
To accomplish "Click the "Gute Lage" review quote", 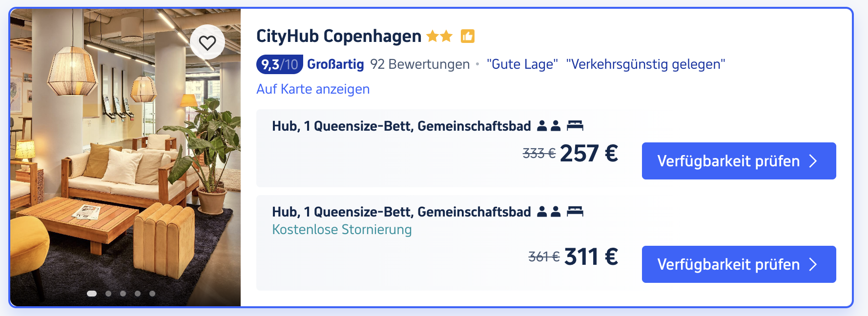I will tap(522, 64).
